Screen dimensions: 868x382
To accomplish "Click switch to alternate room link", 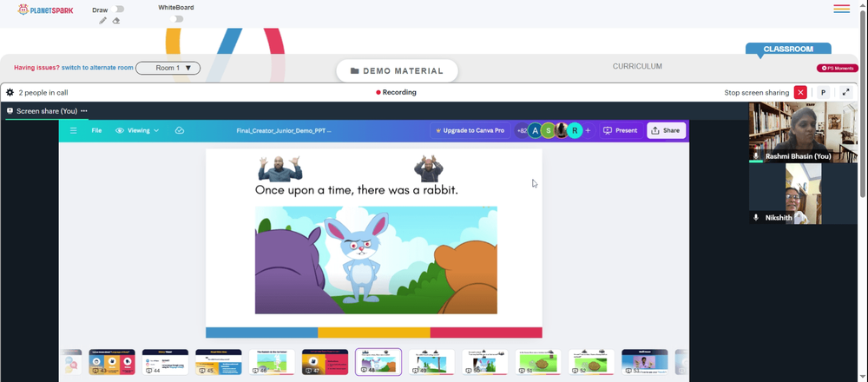I will (97, 68).
